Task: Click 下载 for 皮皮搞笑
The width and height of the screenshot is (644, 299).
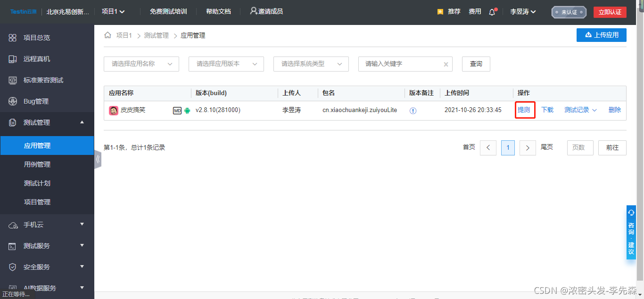Action: tap(547, 110)
